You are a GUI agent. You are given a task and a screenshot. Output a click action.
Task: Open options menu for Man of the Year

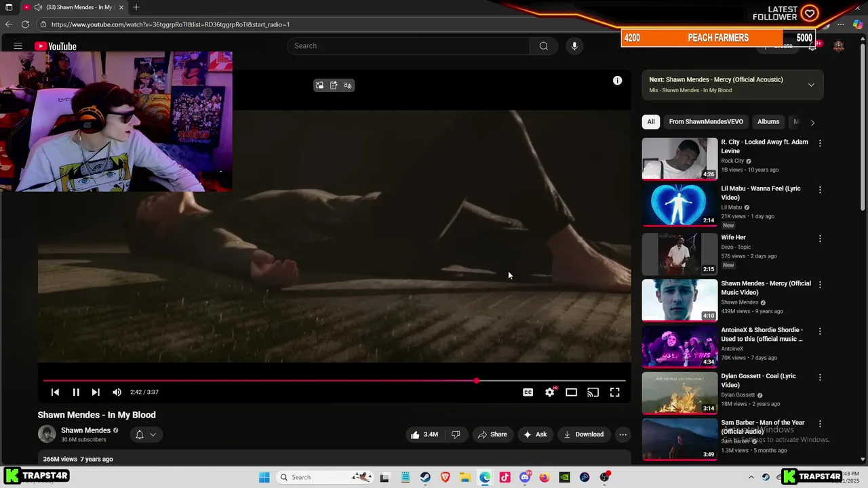pos(820,424)
